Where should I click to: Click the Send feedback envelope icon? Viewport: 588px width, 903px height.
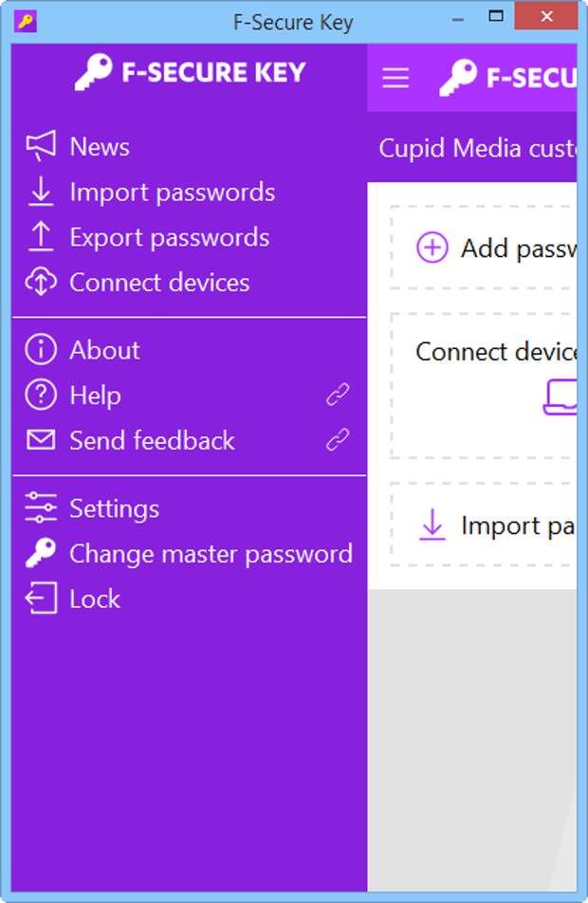41,440
